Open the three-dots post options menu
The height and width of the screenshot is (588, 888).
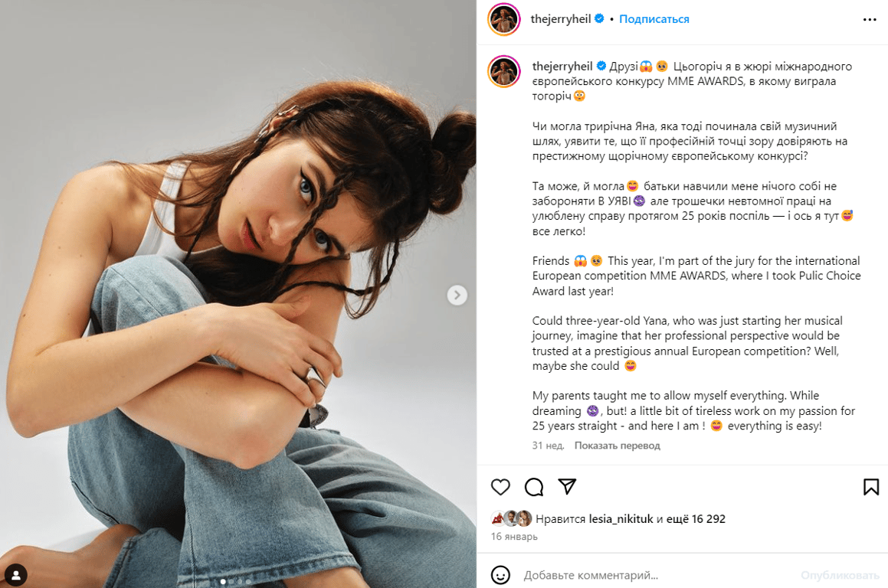pos(870,20)
